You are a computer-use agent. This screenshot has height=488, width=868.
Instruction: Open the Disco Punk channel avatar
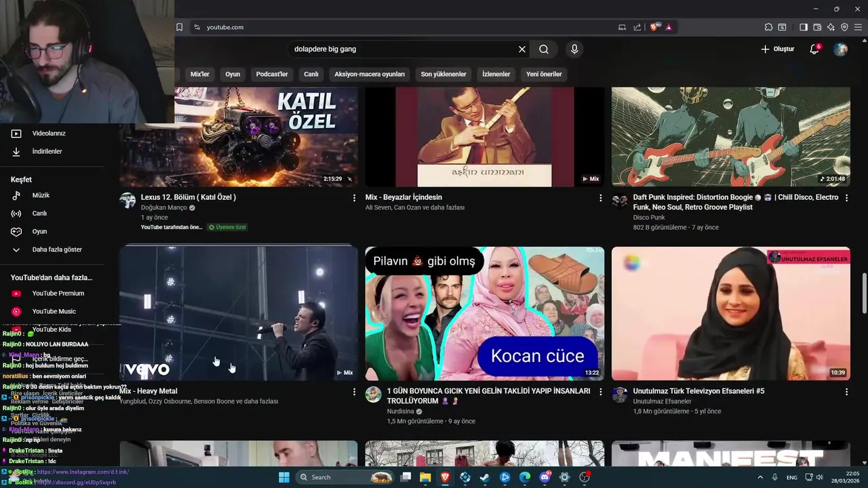(620, 201)
